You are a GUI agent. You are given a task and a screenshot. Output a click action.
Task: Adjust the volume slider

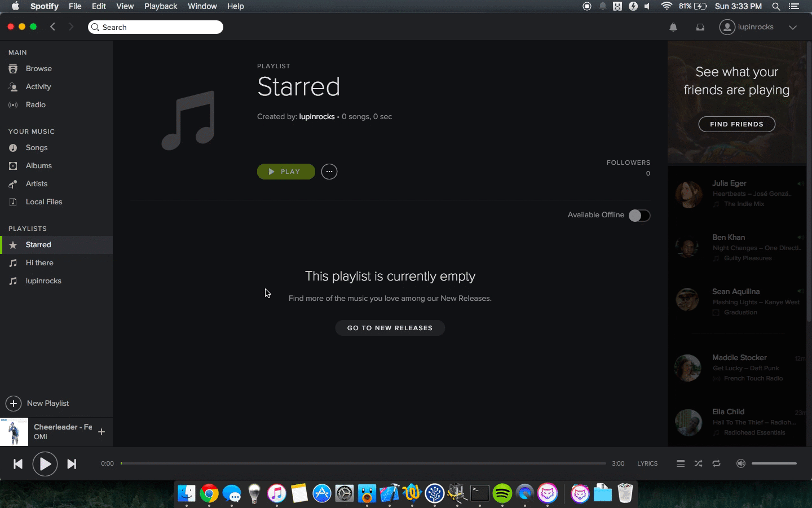tap(774, 463)
